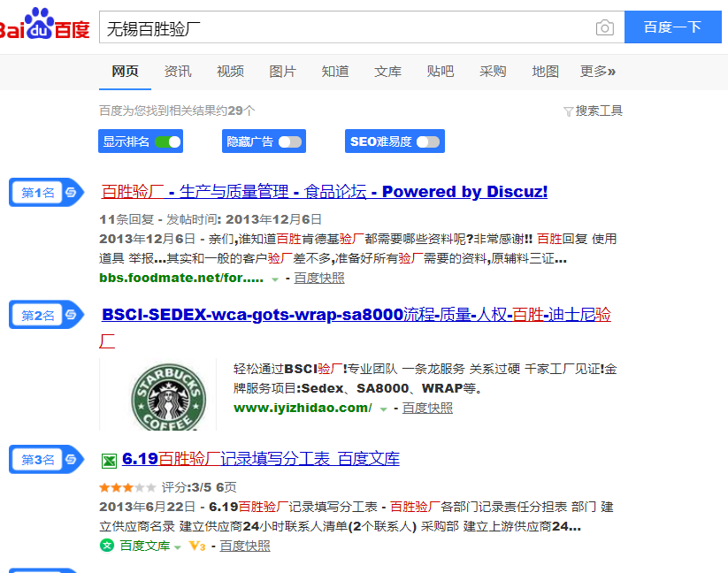Click the snippet starting 轻松通过BSCI验厂
This screenshot has height=573, width=728.
(x=425, y=378)
